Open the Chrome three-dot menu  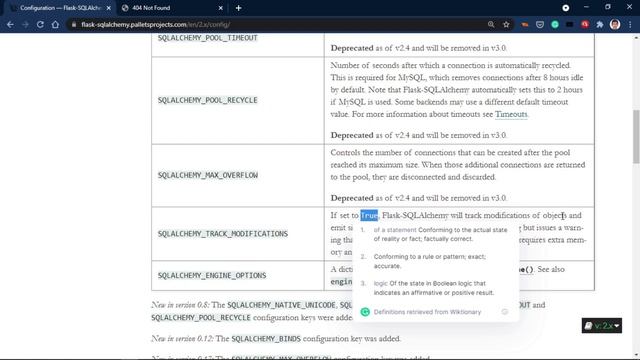coord(630,24)
